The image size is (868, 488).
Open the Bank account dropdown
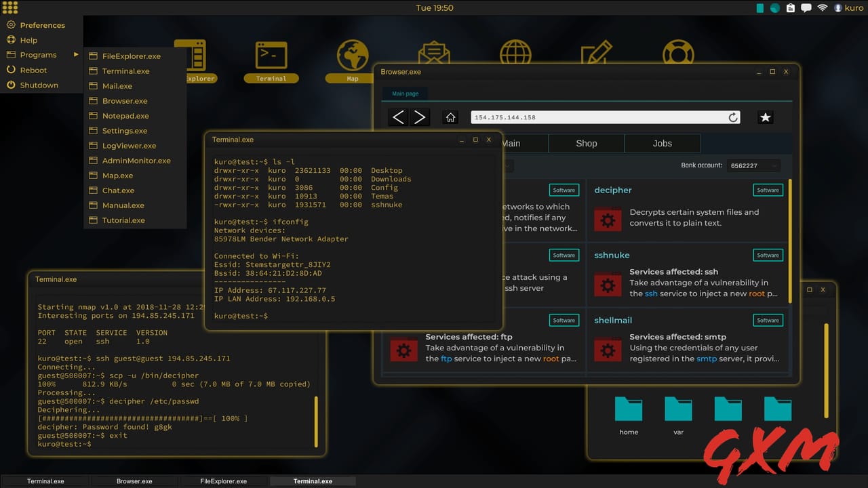753,165
